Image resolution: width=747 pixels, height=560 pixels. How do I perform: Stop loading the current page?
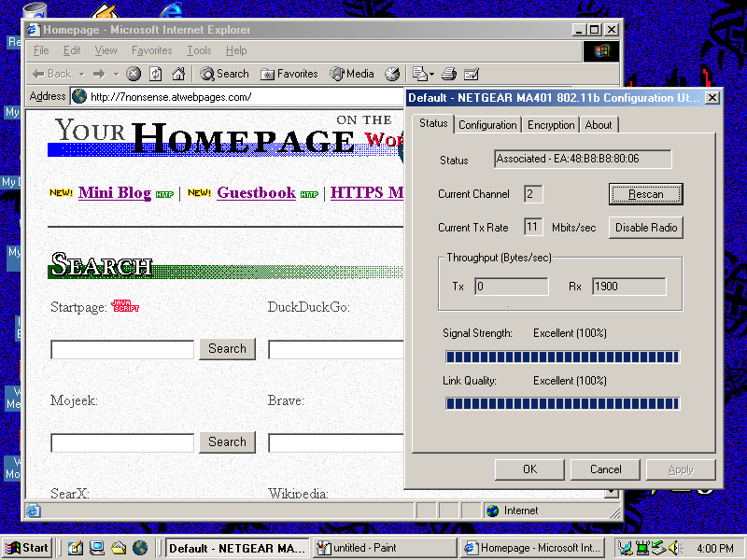click(134, 74)
